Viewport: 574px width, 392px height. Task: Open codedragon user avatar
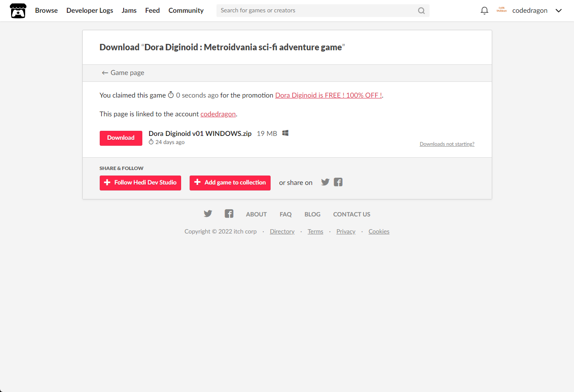(x=502, y=10)
